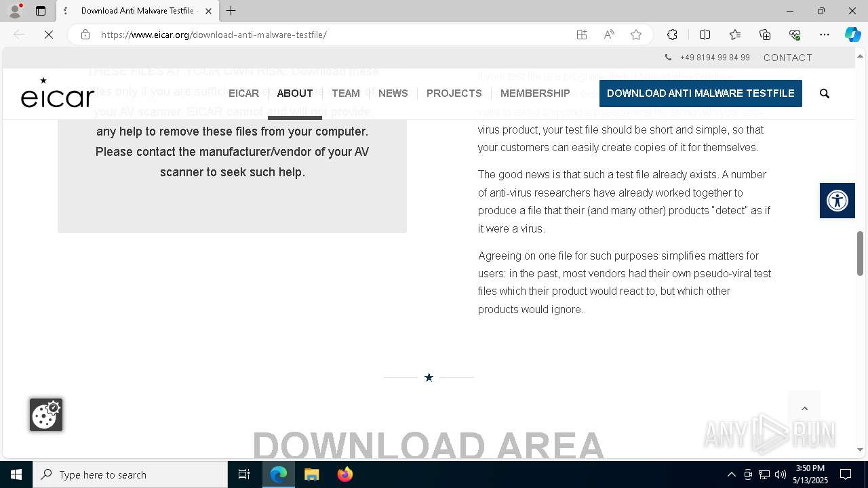This screenshot has height=488, width=868.
Task: Open Browser essentials heart icon
Action: 795,35
